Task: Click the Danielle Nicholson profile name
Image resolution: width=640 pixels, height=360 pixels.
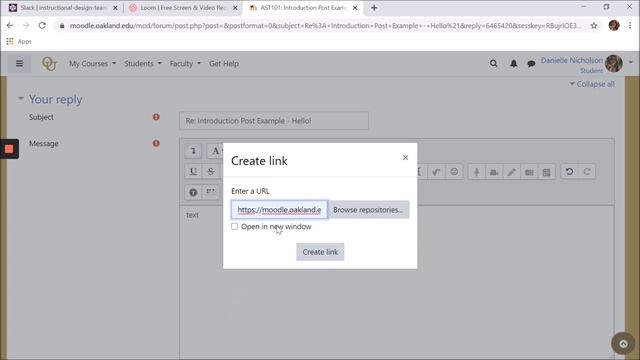Action: coord(571,60)
